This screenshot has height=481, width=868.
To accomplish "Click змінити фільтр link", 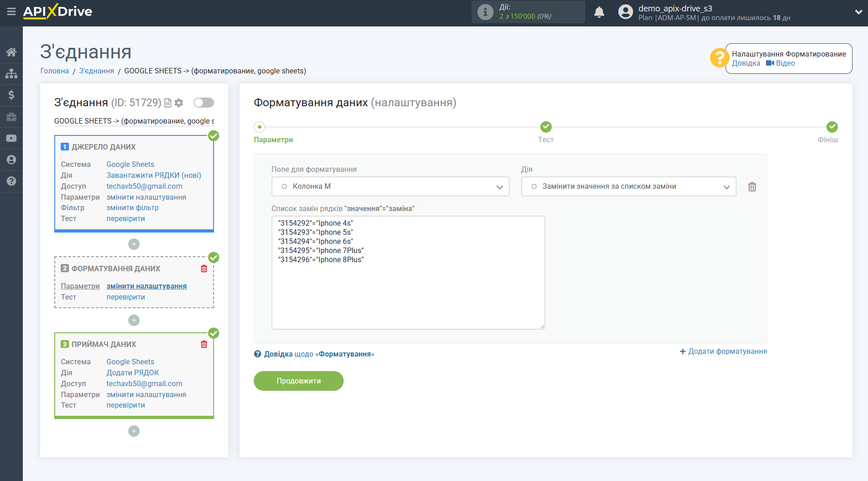I will [132, 207].
